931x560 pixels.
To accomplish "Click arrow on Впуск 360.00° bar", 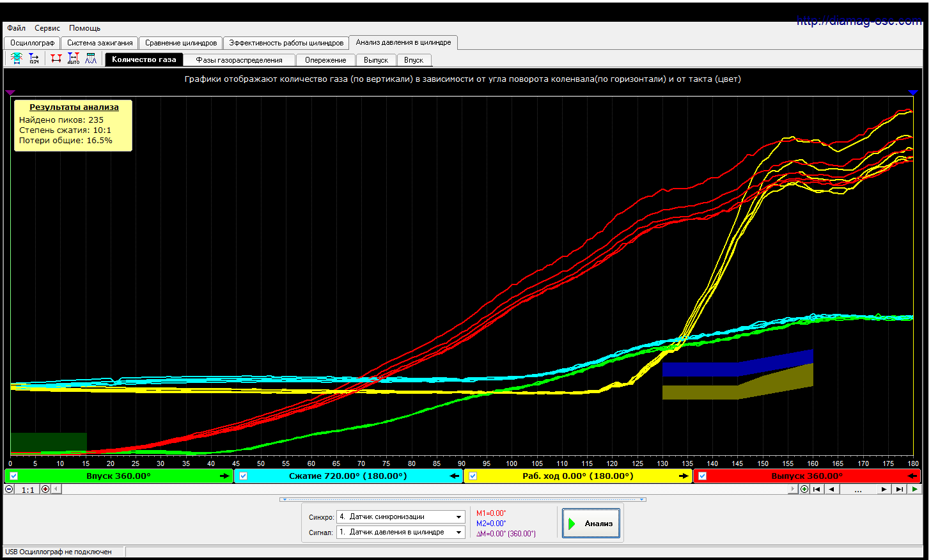I will 224,476.
